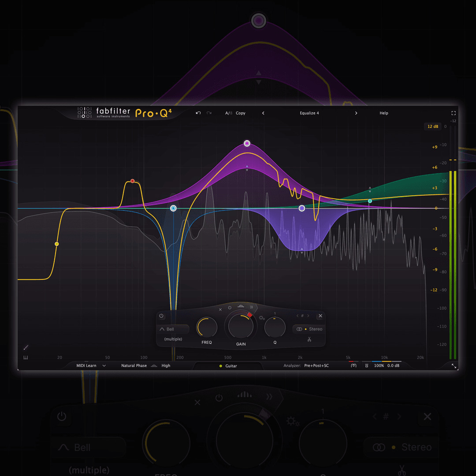Click the auto gain icon near 100%
Image resolution: width=476 pixels, height=476 pixels.
(x=367, y=366)
